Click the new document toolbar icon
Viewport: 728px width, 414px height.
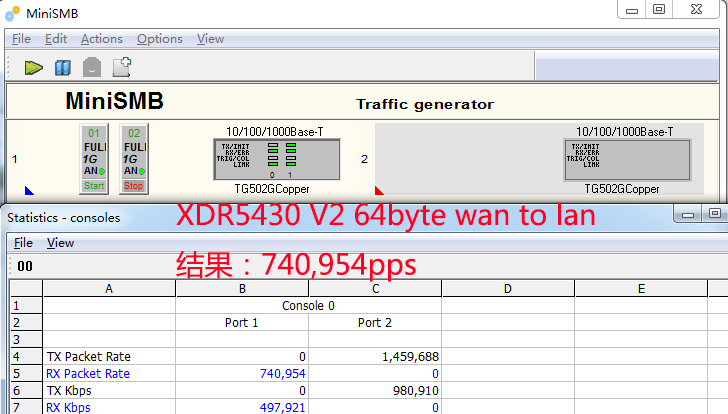122,67
